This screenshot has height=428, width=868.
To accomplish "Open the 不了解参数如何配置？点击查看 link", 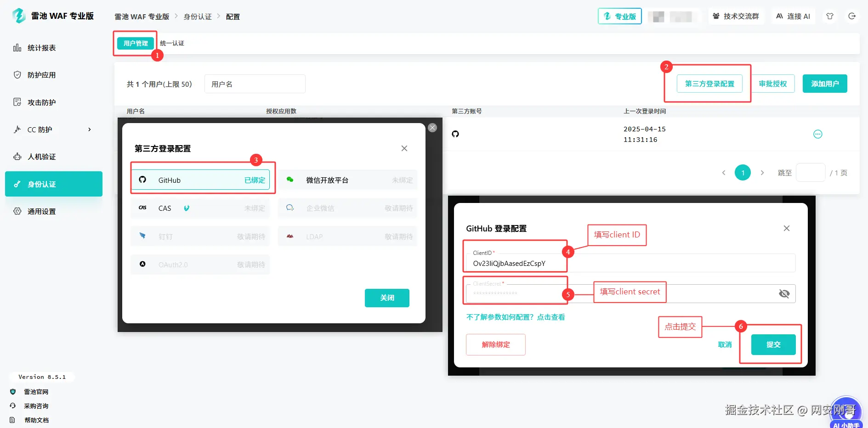I will [516, 317].
